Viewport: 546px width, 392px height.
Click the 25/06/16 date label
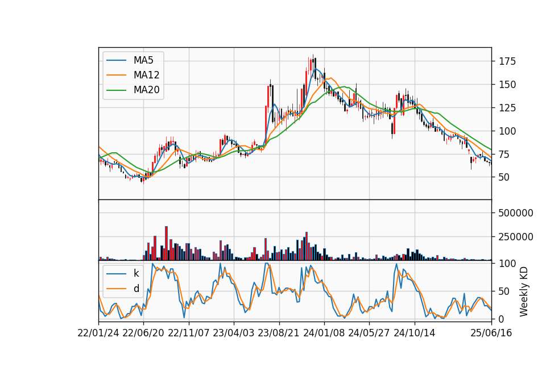[491, 333]
